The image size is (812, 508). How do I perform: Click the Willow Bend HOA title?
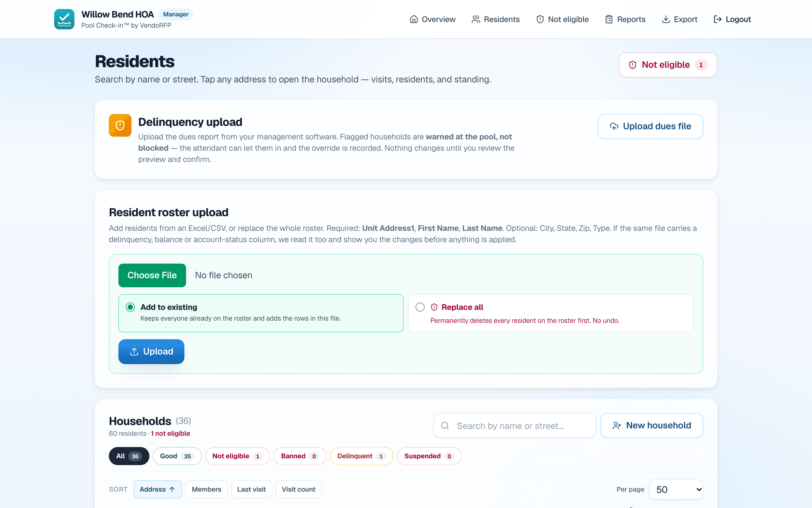(118, 14)
